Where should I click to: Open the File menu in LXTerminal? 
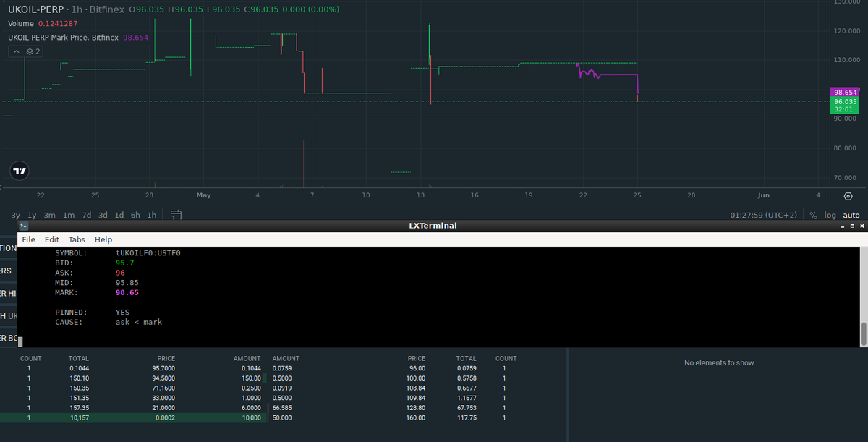(28, 239)
